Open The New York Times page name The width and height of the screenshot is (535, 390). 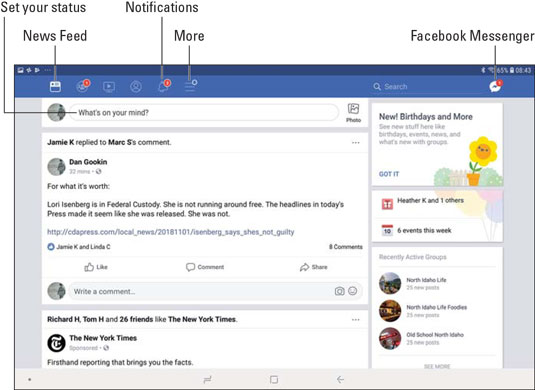103,338
